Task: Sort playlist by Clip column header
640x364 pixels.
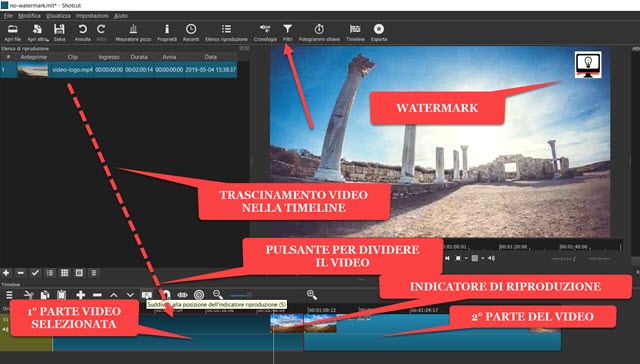Action: 73,57
